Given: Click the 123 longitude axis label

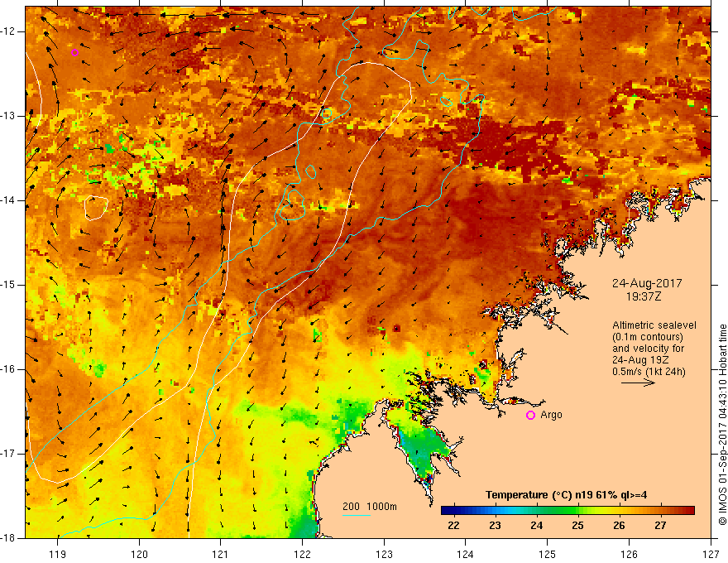Looking at the screenshot, I should click(x=384, y=554).
